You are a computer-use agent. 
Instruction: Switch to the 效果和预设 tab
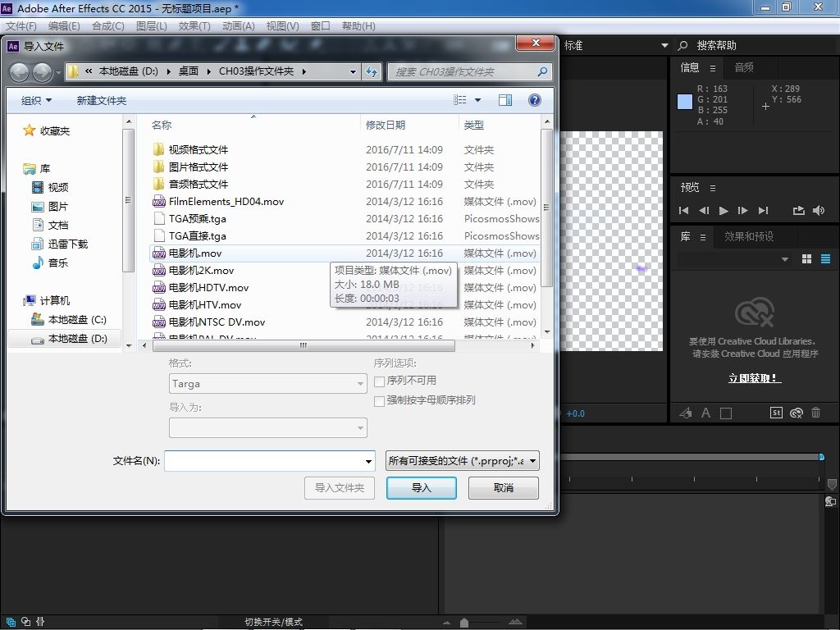[x=749, y=236]
